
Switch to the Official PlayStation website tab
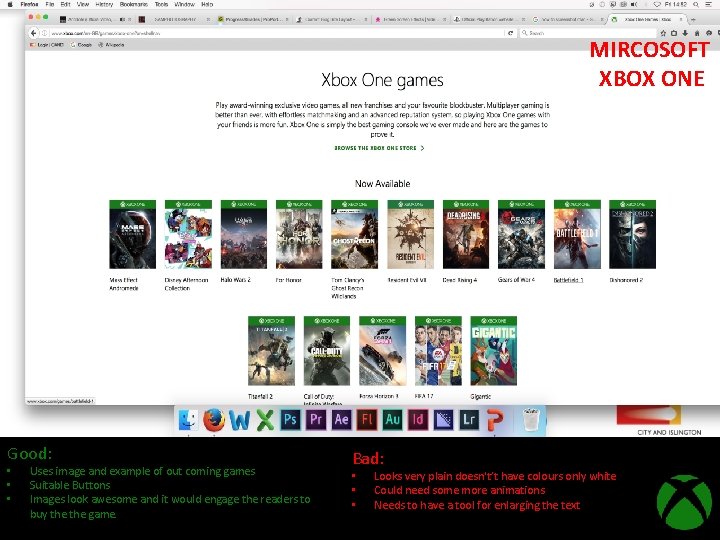click(490, 19)
